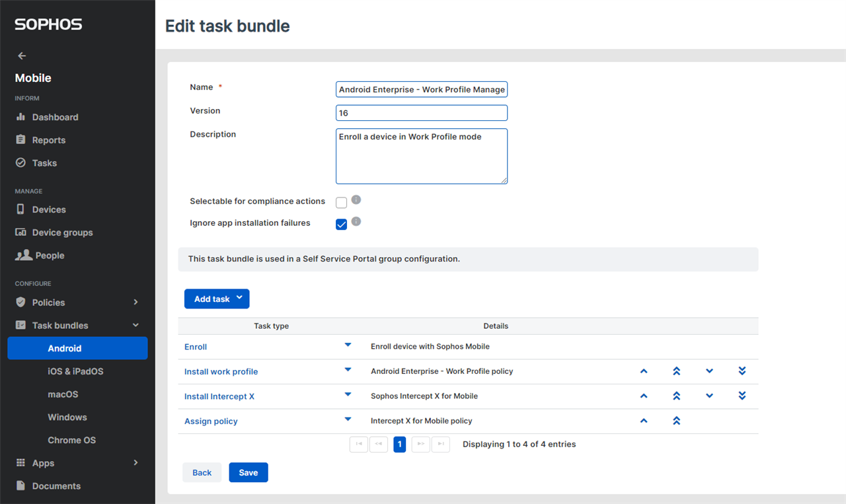Open Tasks via its checkmark icon

pyautogui.click(x=20, y=162)
